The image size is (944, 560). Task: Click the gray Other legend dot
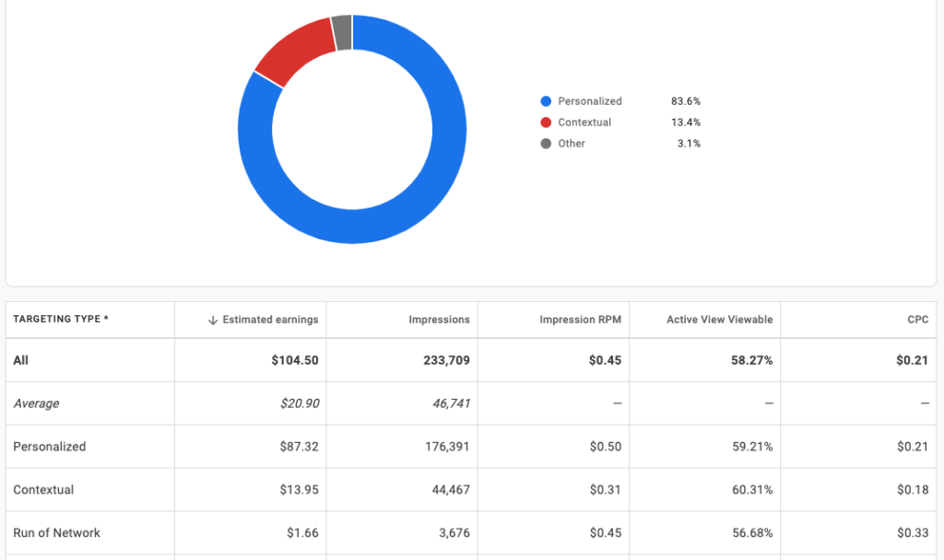tap(546, 144)
